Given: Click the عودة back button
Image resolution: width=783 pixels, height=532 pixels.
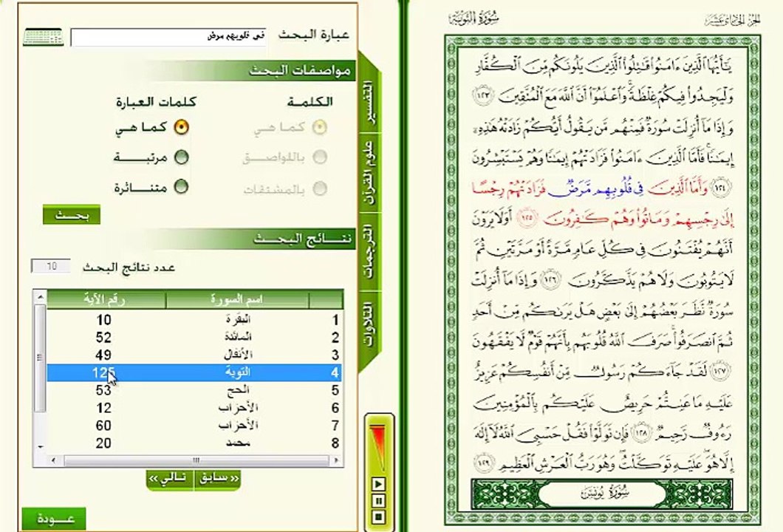Looking at the screenshot, I should (x=54, y=519).
